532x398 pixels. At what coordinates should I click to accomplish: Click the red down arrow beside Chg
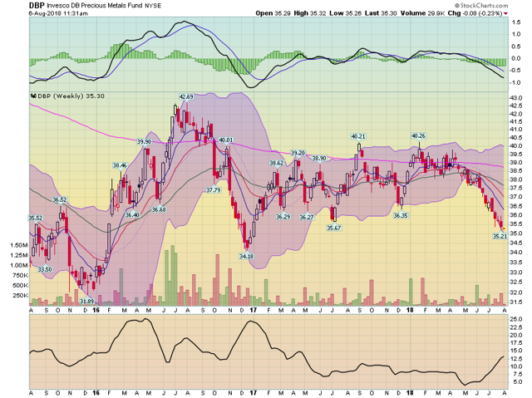pyautogui.click(x=506, y=13)
